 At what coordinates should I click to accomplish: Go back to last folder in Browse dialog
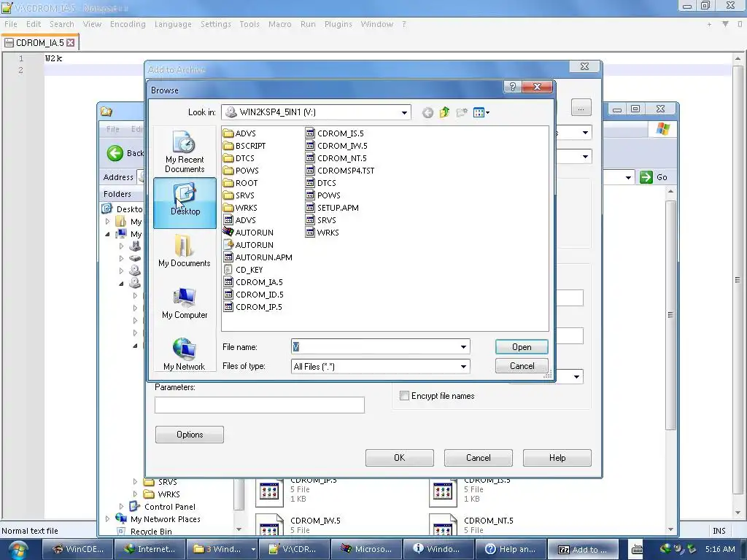(427, 113)
